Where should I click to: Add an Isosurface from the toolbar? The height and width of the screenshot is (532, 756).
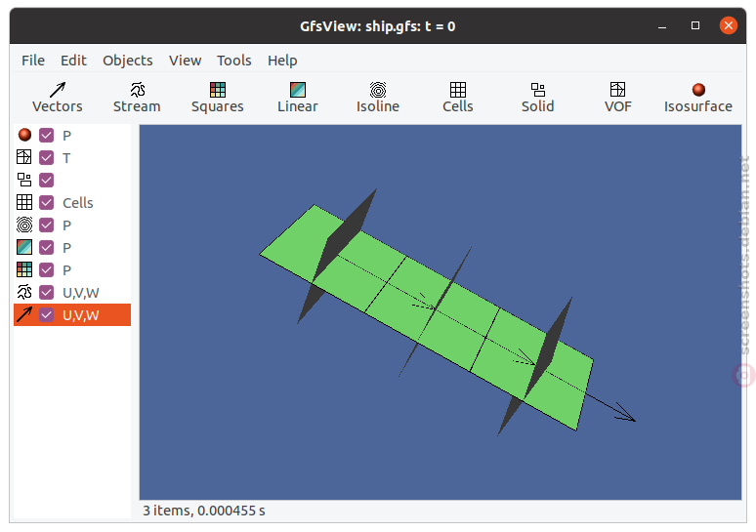coord(698,98)
